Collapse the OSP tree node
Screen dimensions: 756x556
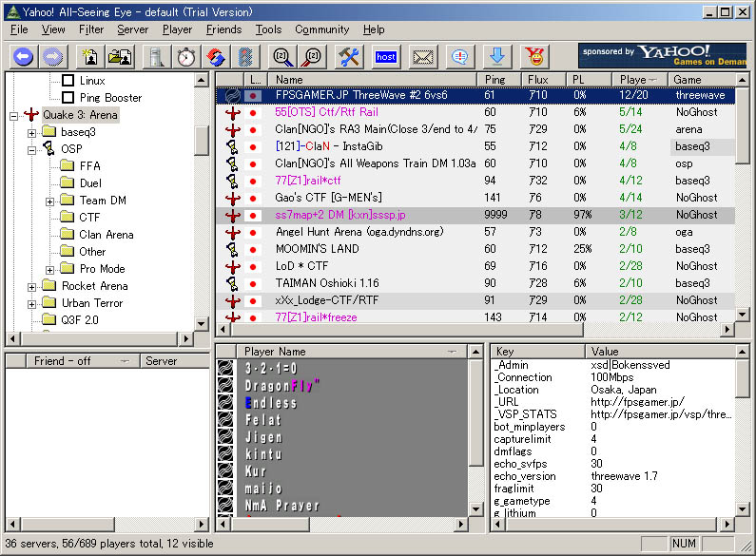pos(31,150)
